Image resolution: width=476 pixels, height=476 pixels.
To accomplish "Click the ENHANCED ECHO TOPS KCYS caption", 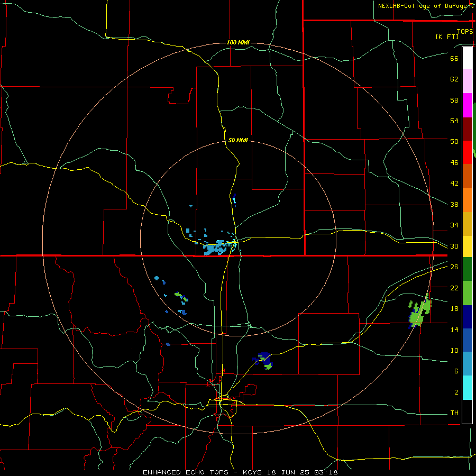I will (240, 472).
